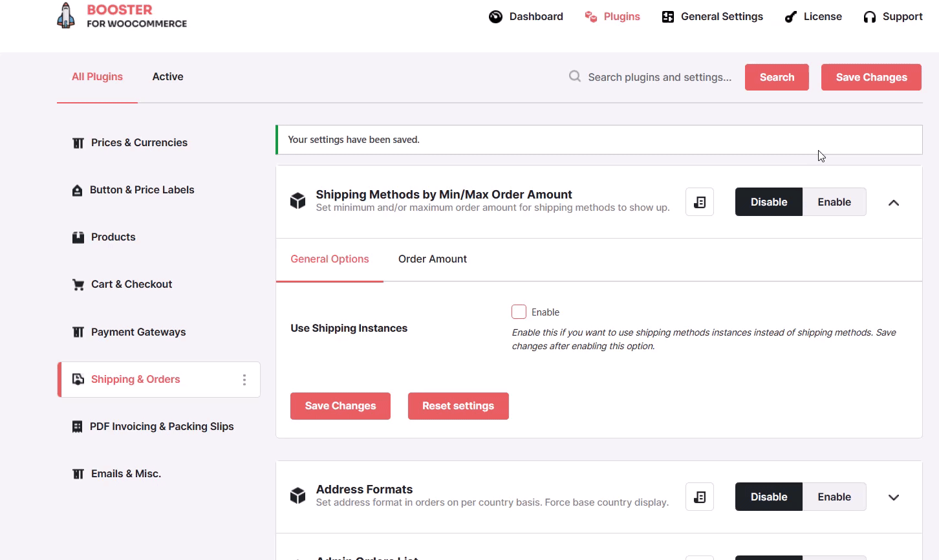Click the Cart & Checkout cart icon
Viewport: 939px width, 560px height.
coord(78,285)
